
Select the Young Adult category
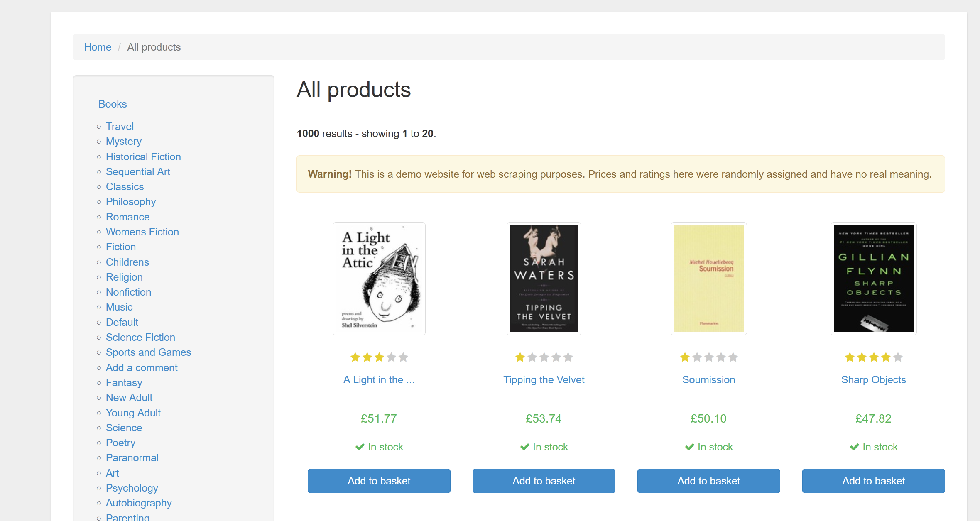tap(133, 413)
